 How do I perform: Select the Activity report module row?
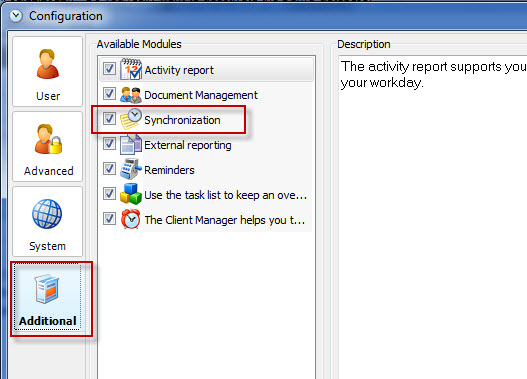(x=206, y=70)
